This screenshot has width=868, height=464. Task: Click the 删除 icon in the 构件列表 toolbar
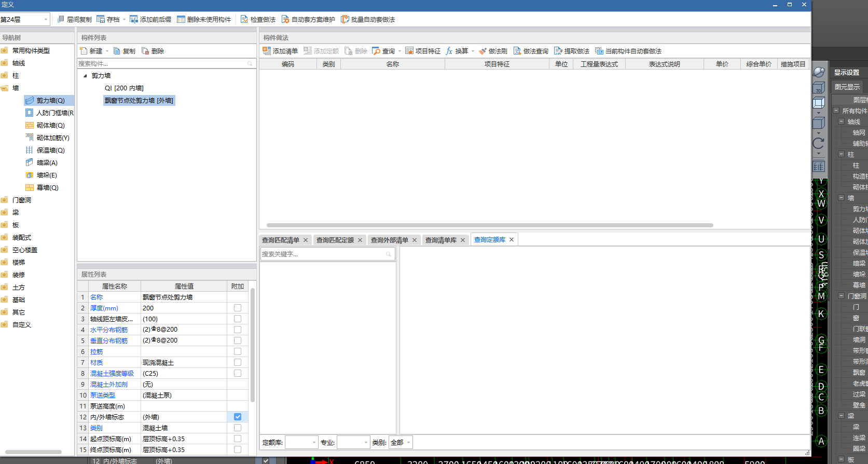(145, 51)
